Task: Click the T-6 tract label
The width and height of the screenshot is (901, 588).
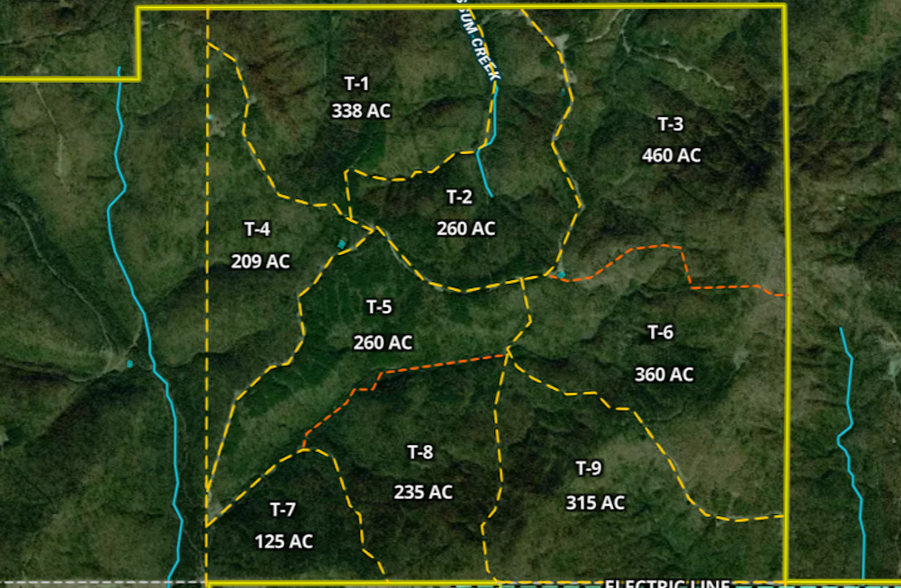Action: pos(660,332)
